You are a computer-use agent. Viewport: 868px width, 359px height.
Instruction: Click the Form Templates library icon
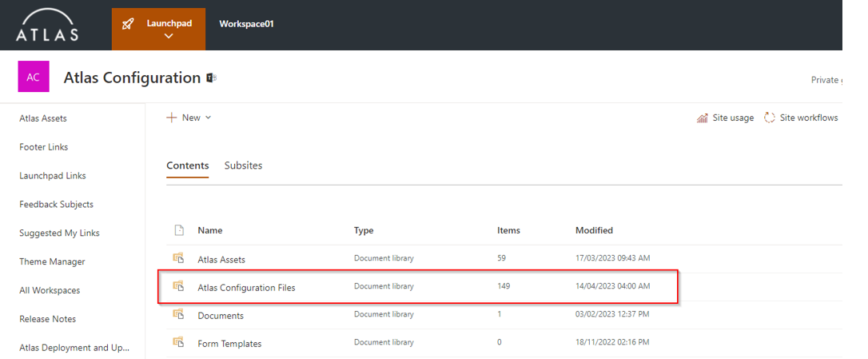point(179,343)
